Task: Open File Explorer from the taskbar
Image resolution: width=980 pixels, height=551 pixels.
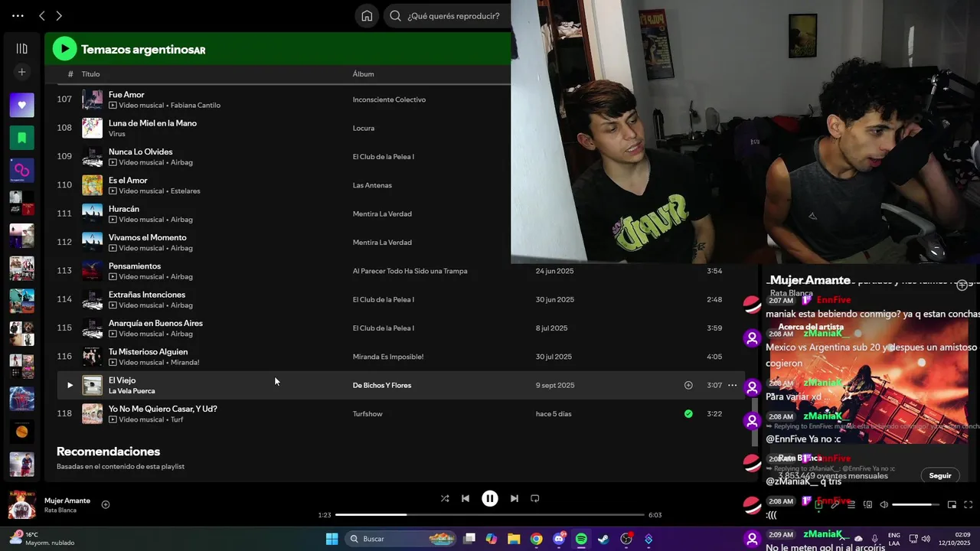Action: 514,539
